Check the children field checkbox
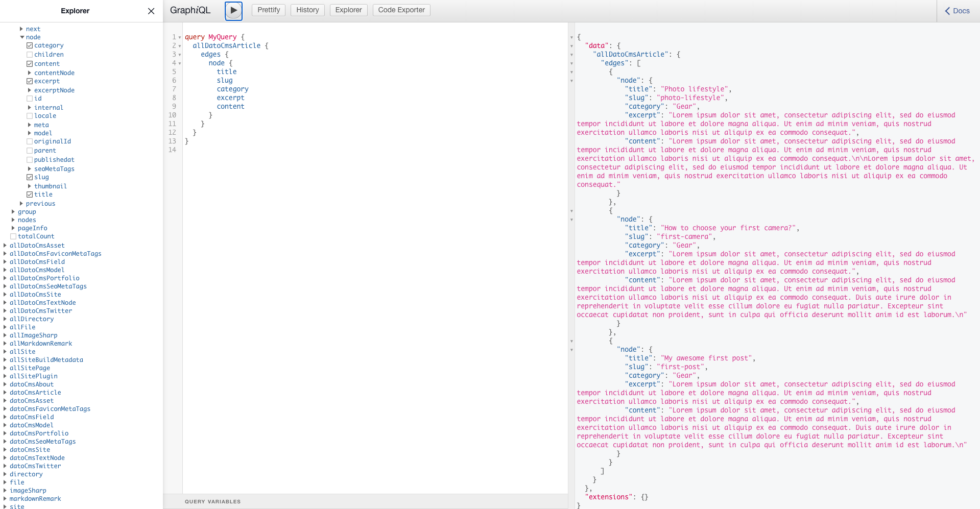980x509 pixels. click(30, 55)
